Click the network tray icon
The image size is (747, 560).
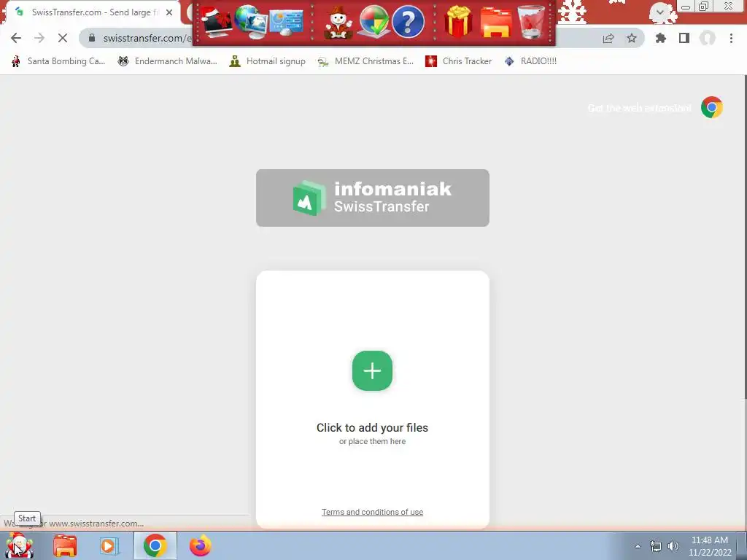(x=656, y=546)
